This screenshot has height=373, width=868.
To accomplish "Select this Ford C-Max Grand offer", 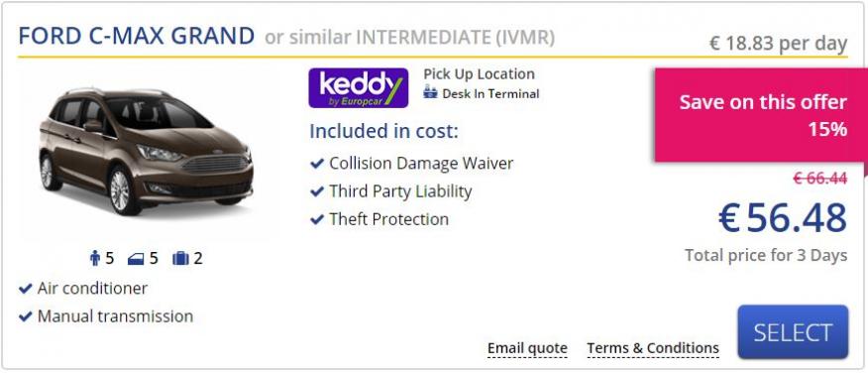I will 793,332.
